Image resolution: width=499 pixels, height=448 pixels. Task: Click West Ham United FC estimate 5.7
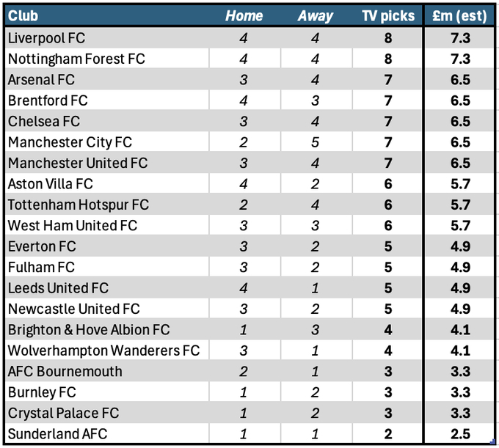(459, 225)
